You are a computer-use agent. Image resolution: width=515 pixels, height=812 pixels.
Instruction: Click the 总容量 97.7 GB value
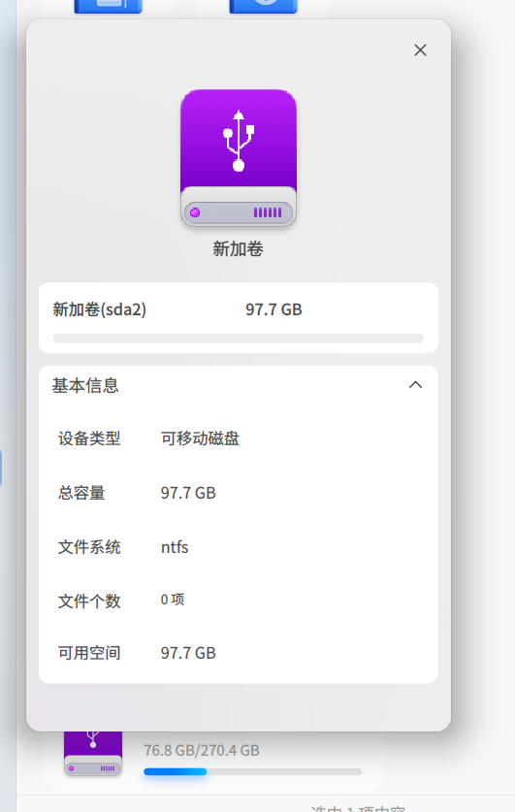(188, 493)
